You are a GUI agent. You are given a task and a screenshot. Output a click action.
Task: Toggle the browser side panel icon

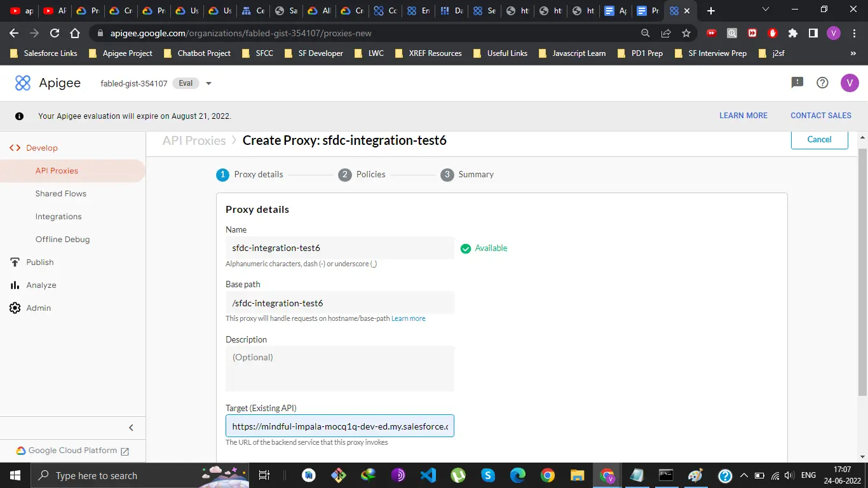(813, 33)
